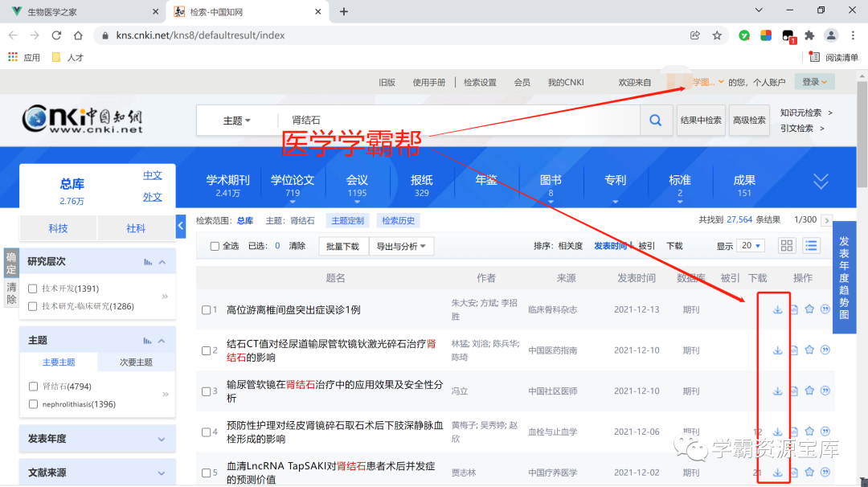Download article row 3 via download icon
The image size is (868, 487).
(x=778, y=391)
